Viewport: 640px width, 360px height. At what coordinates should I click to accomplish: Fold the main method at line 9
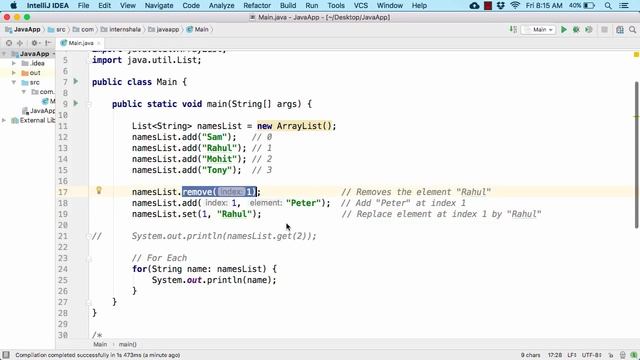[89, 104]
